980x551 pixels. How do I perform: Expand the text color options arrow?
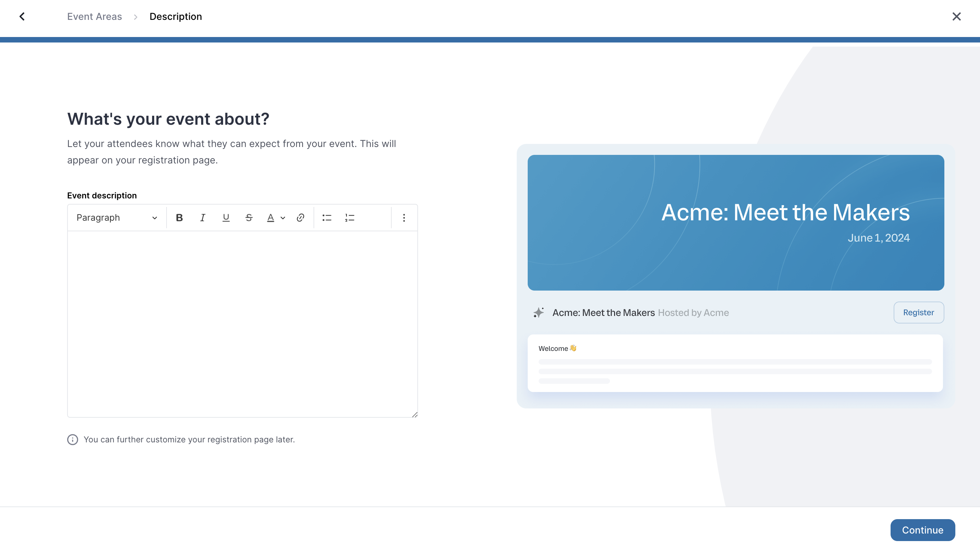[x=283, y=218]
